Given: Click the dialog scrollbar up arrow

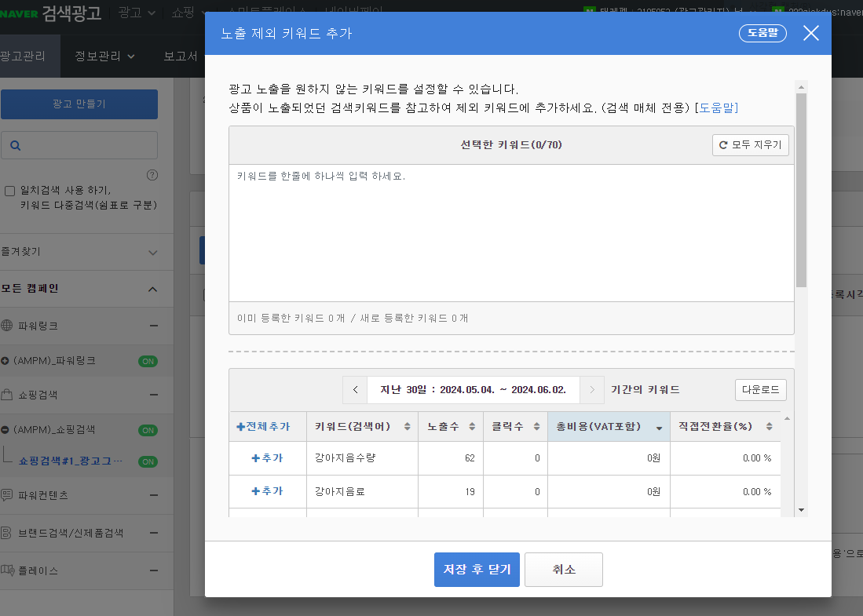Looking at the screenshot, I should pos(801,87).
